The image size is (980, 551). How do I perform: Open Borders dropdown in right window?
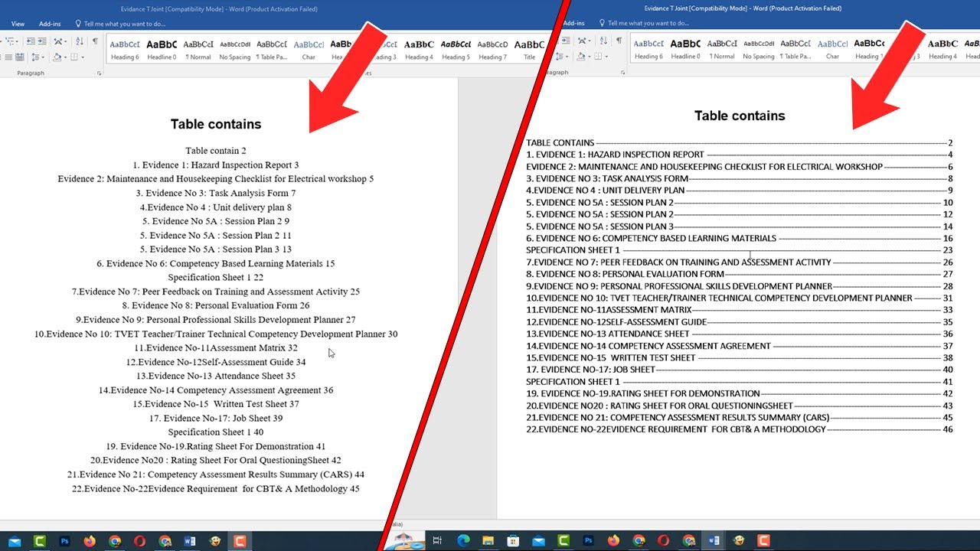coord(606,57)
